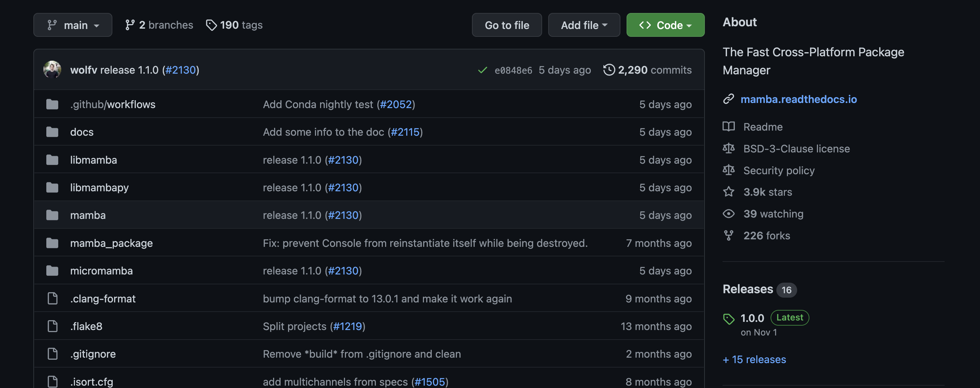Click the branch icon next to 2 branches

(x=130, y=25)
